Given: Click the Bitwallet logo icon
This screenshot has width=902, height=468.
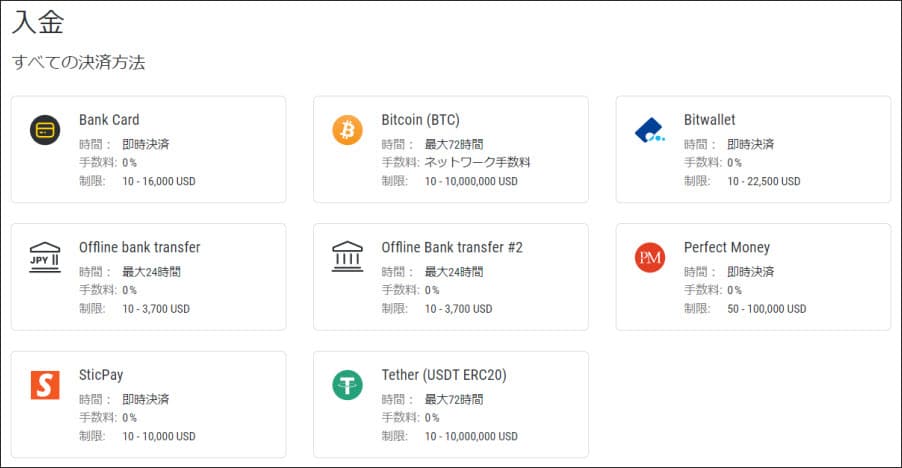Looking at the screenshot, I should tap(650, 130).
